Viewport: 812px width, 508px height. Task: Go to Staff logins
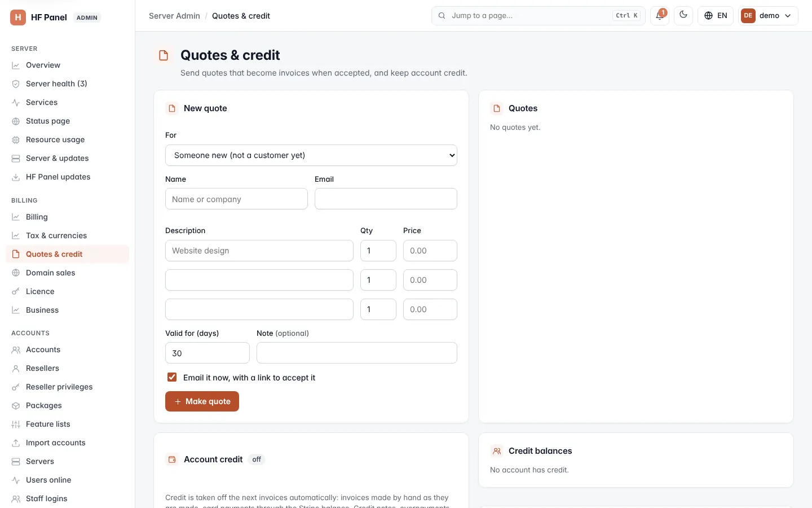[68, 498]
